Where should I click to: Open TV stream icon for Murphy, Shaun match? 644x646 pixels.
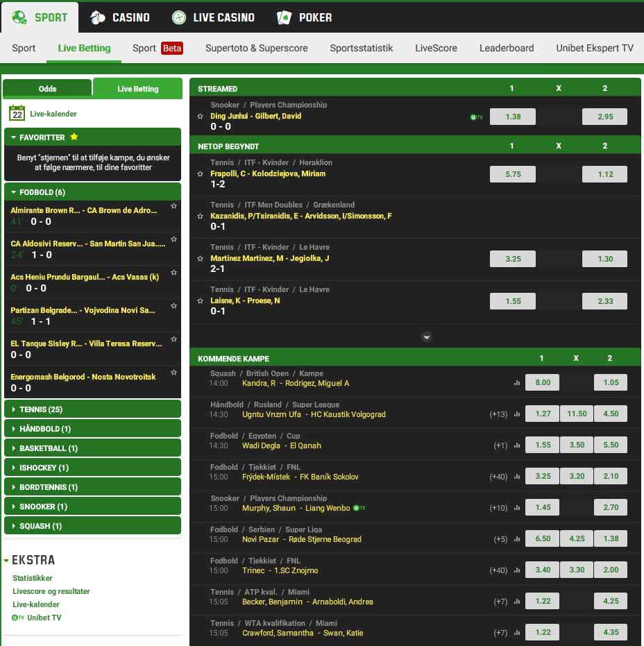[x=359, y=508]
